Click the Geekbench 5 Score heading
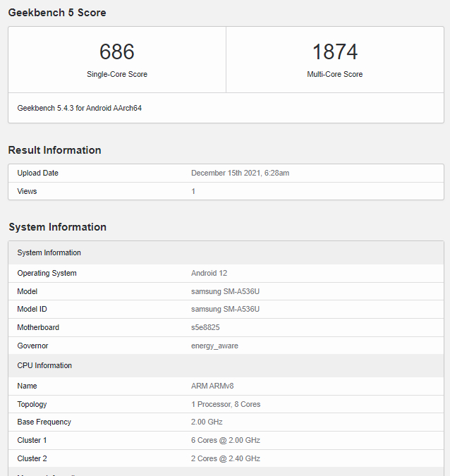This screenshot has width=450, height=476. pos(57,13)
